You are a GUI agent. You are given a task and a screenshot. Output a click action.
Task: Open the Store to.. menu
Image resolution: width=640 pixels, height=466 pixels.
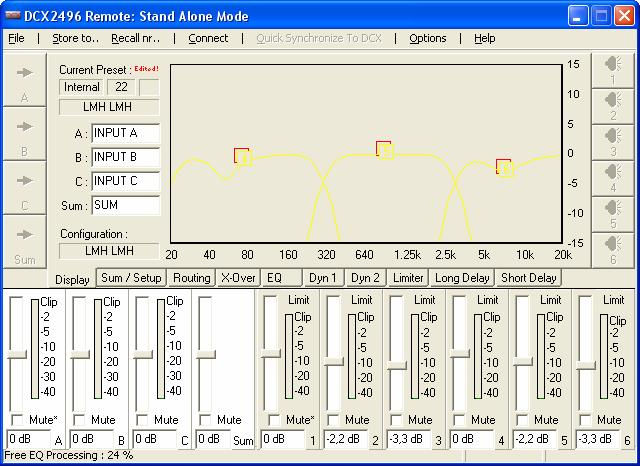pos(76,38)
